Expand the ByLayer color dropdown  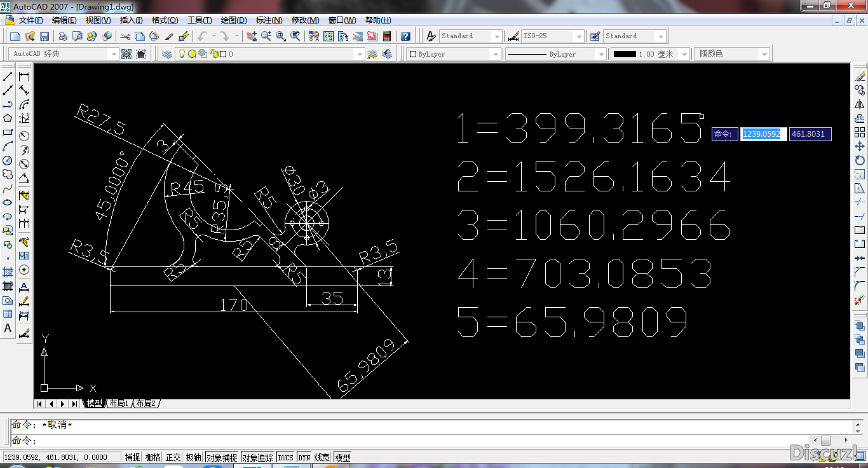coord(496,54)
